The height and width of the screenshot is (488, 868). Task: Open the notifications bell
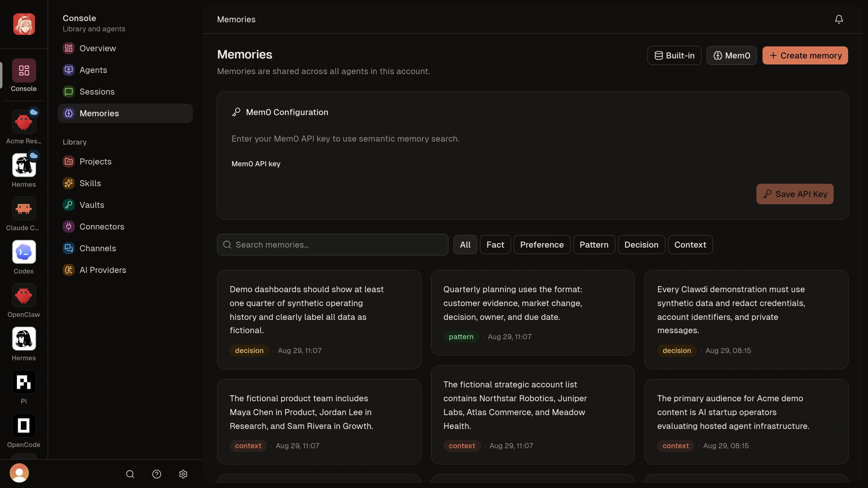839,19
